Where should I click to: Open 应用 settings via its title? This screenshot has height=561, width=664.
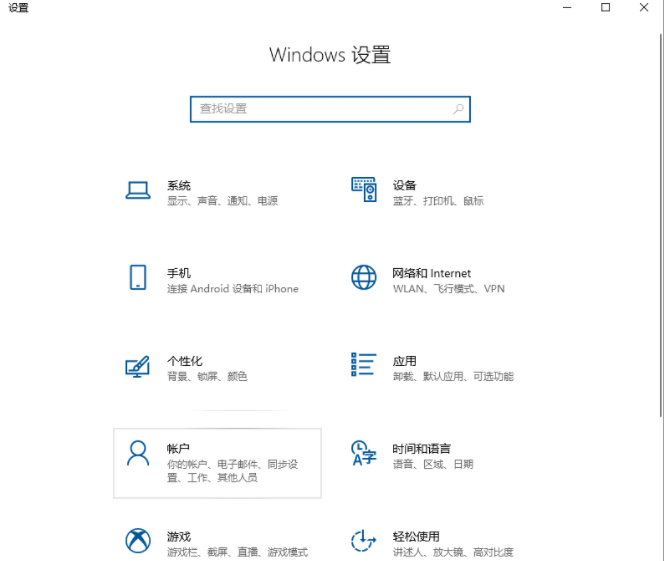click(404, 361)
